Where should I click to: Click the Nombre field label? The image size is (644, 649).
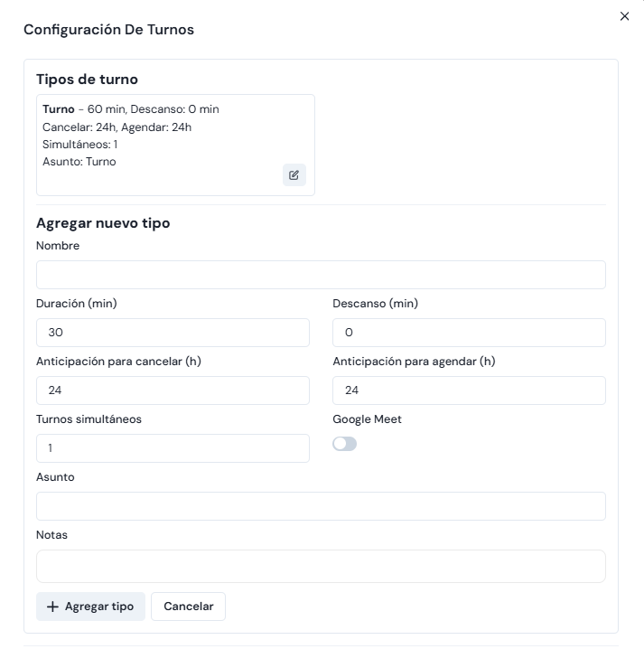coord(58,246)
